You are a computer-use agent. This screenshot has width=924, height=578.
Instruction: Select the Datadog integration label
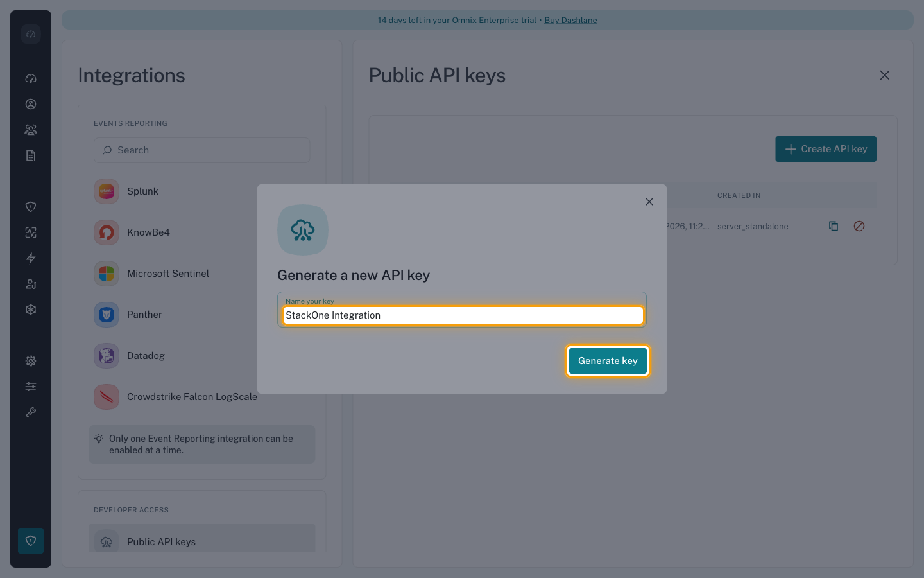(146, 356)
